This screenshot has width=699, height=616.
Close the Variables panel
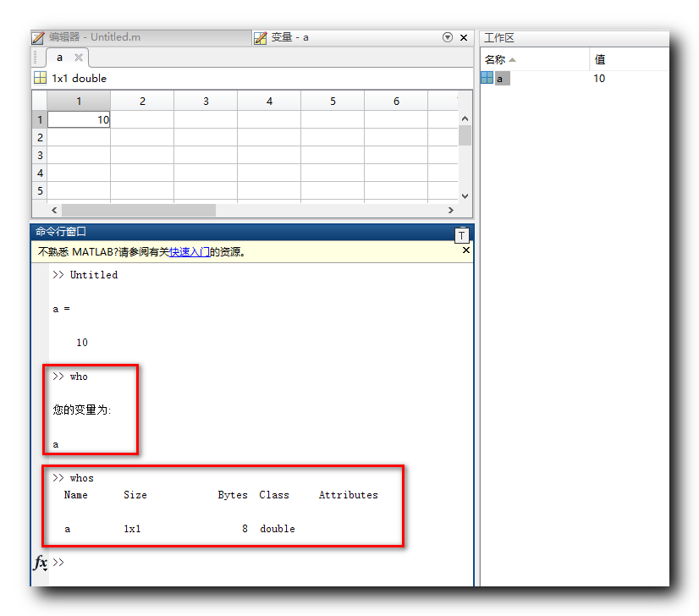click(x=464, y=37)
